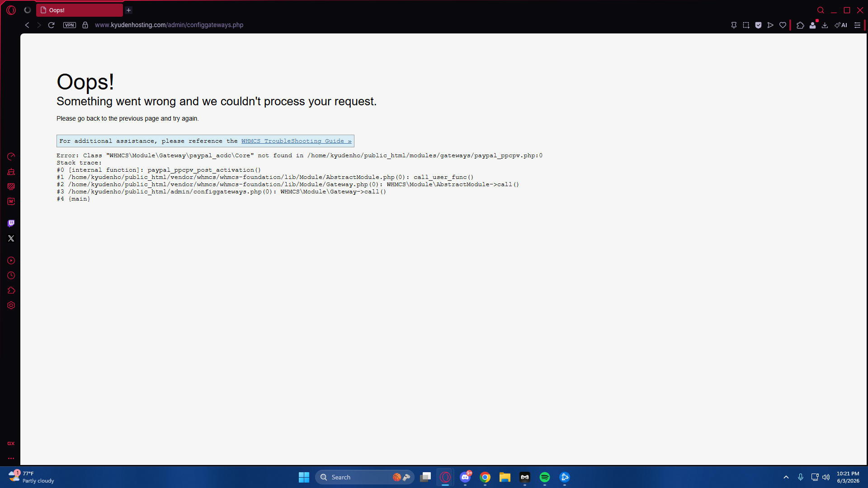Open the Aria AI toolbar button

[x=841, y=25]
